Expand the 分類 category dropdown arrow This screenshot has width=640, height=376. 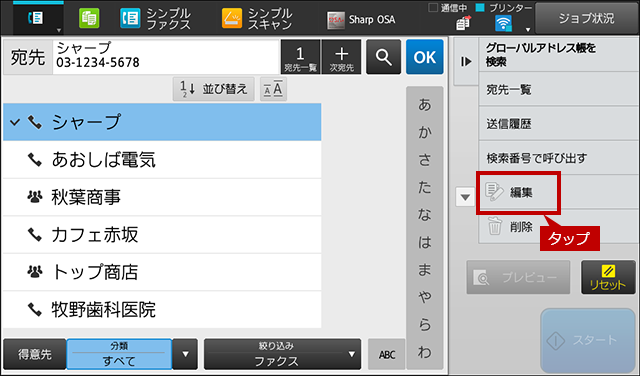click(185, 354)
